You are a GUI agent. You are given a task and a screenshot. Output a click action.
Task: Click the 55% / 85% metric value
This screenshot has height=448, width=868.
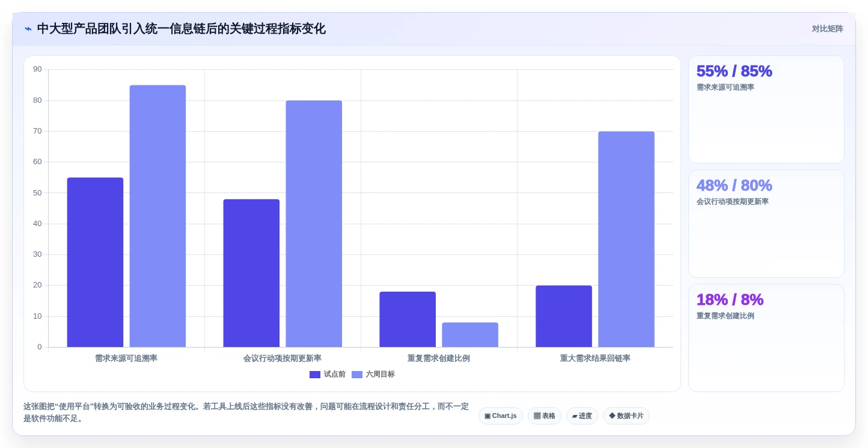pos(734,71)
